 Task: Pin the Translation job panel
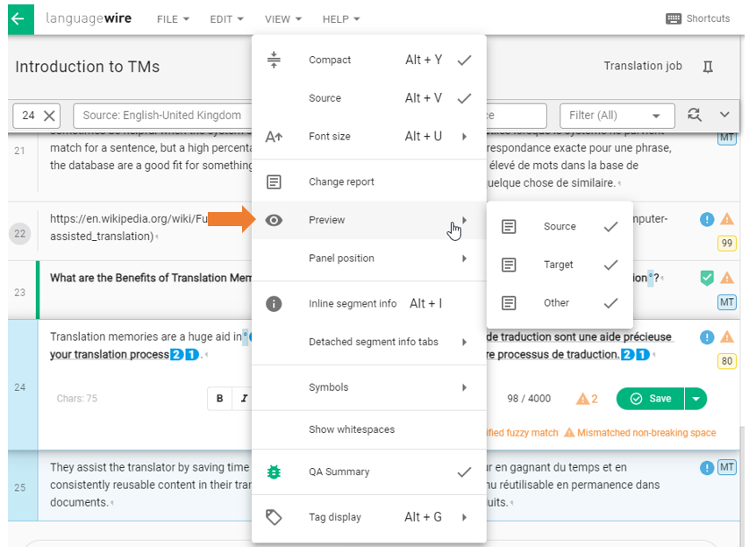(709, 67)
